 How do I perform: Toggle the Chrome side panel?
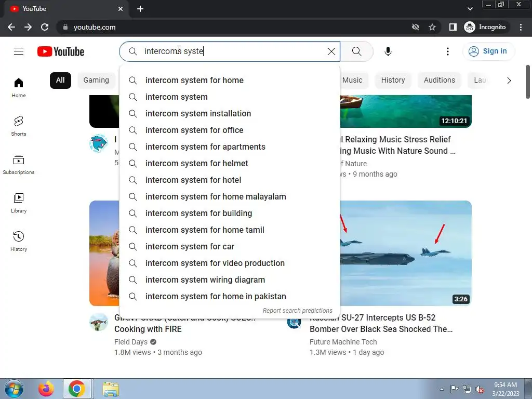[453, 27]
